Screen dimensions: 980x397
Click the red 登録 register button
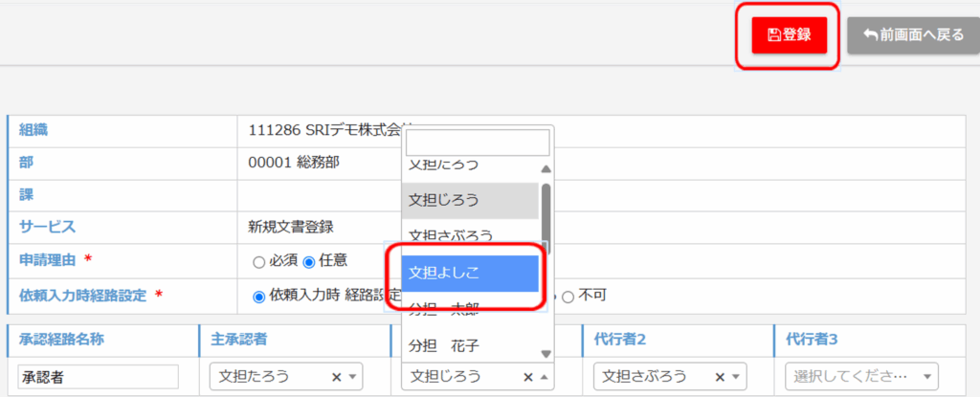tap(789, 35)
